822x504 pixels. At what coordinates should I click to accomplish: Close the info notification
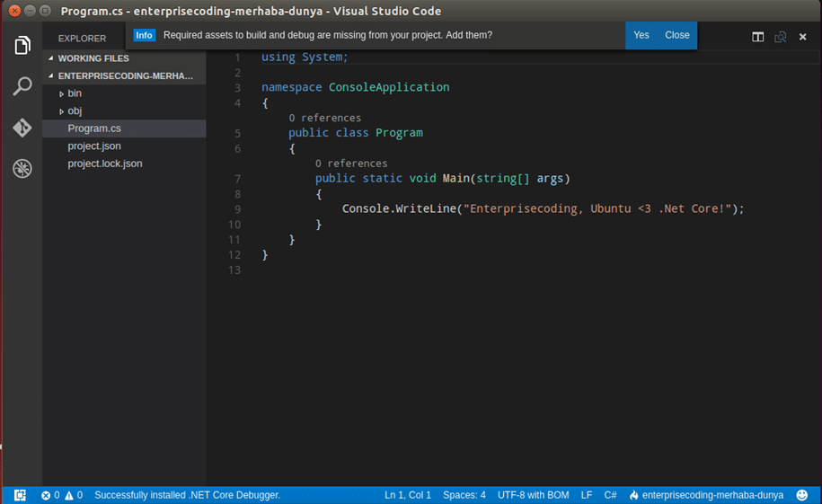[676, 35]
